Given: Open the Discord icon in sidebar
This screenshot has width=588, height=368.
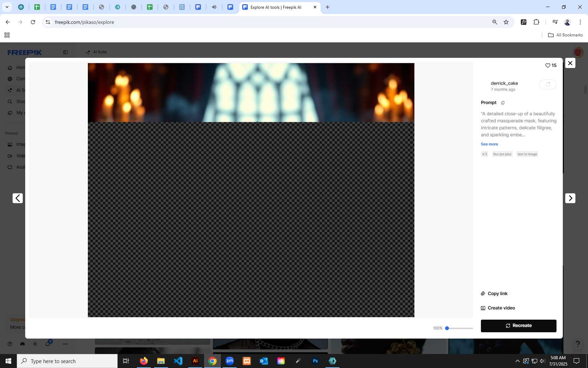Looking at the screenshot, I should pyautogui.click(x=22, y=344).
